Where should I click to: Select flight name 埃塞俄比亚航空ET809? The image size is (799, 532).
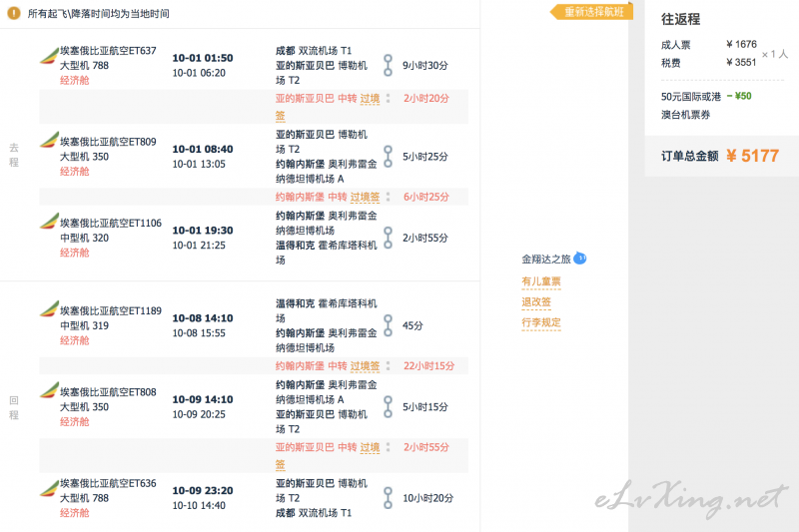[108, 142]
